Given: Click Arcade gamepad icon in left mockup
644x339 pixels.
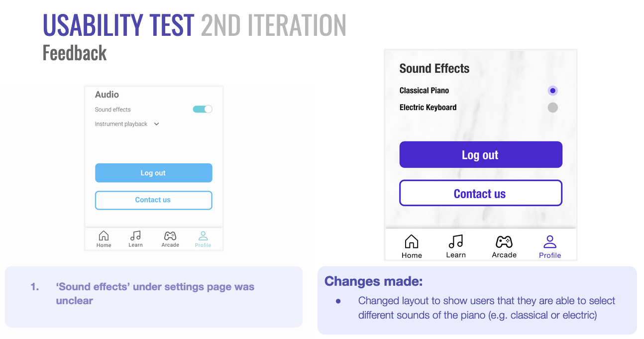Looking at the screenshot, I should (x=170, y=236).
